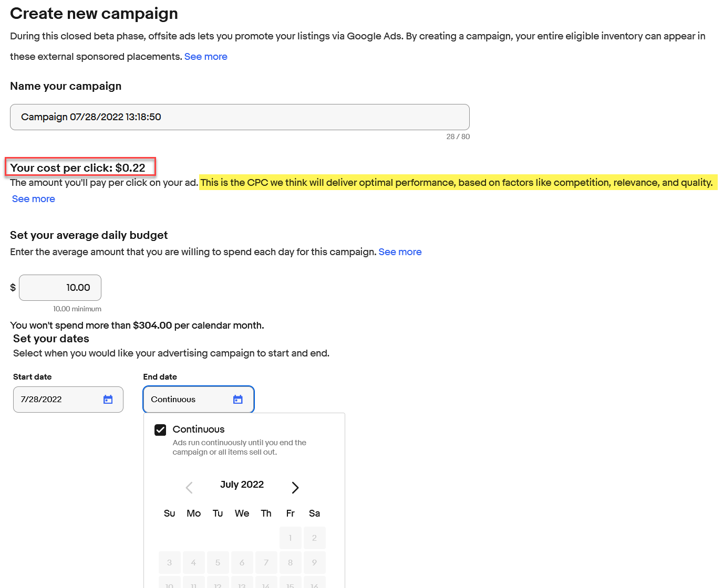Select July 3 in the calendar
The height and width of the screenshot is (588, 723).
(170, 562)
